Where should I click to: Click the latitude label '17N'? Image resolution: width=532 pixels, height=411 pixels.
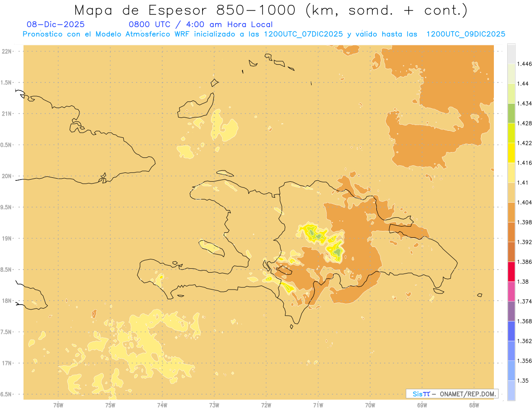click(x=7, y=363)
